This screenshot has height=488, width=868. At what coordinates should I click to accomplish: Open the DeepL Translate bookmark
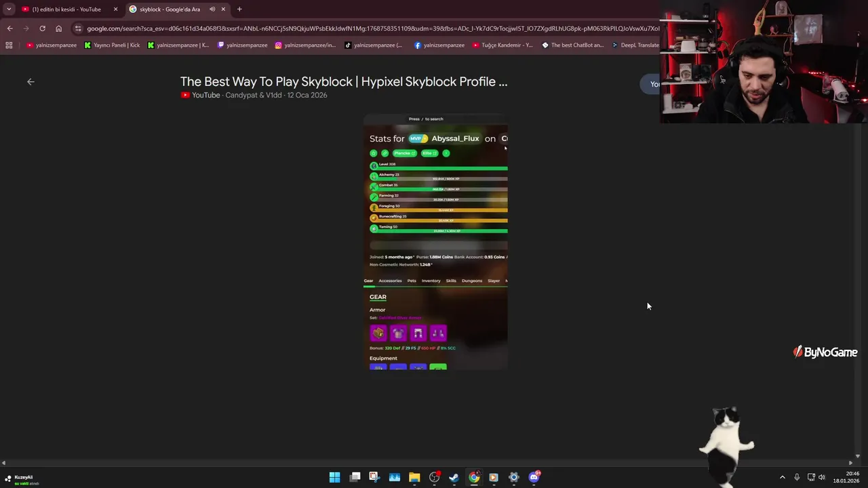tap(635, 45)
